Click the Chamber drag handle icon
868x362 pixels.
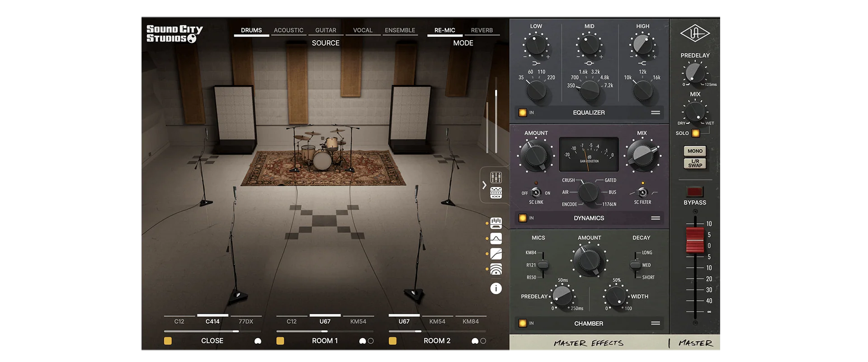(656, 323)
